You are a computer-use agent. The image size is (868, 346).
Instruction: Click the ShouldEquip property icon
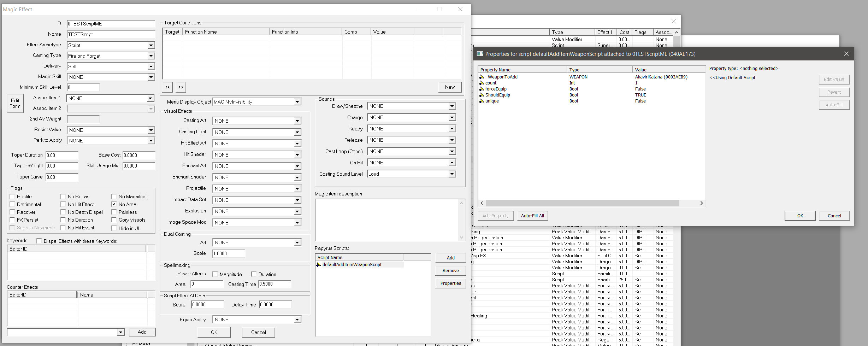pos(482,95)
